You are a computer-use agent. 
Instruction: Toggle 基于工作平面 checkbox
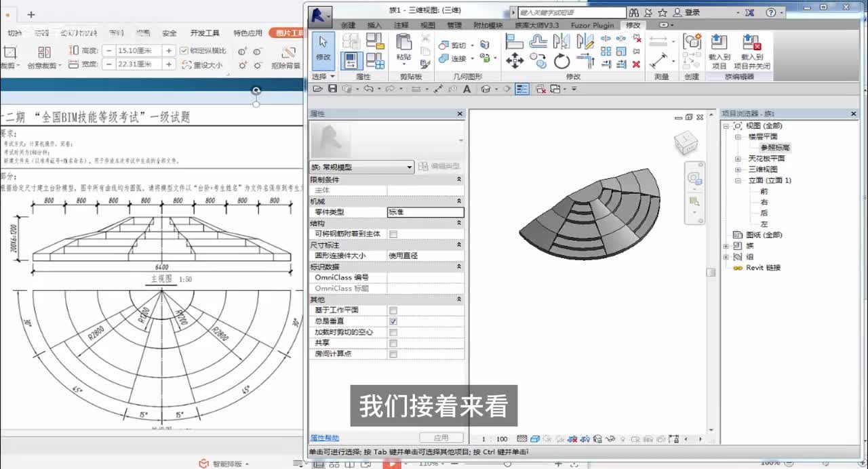click(393, 310)
